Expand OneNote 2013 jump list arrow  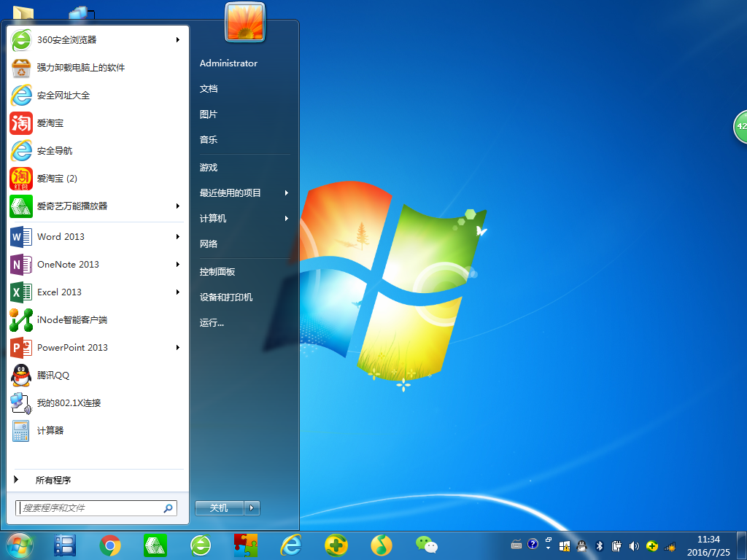(178, 264)
